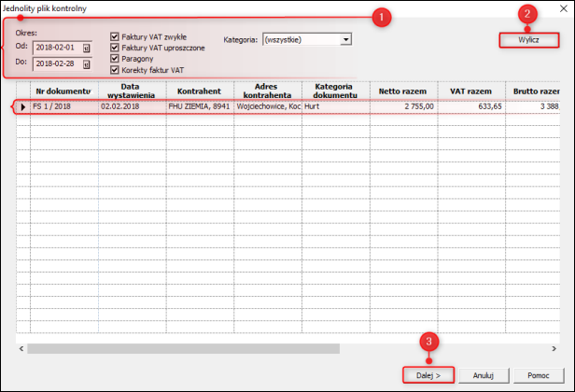Proceed with the Dalej > button

[428, 375]
